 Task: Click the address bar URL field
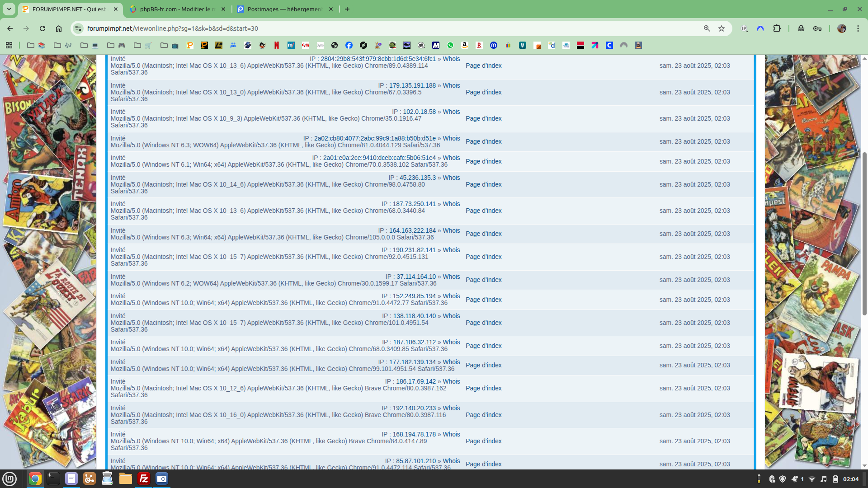[x=362, y=28]
